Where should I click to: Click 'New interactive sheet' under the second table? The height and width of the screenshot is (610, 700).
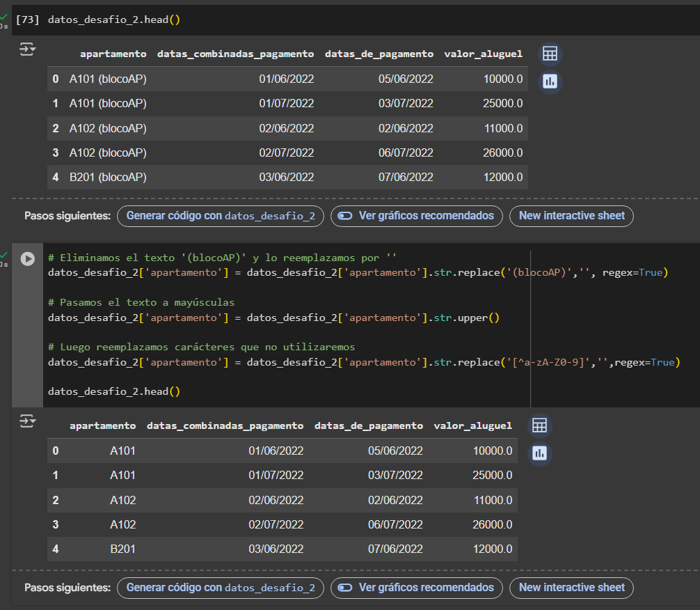[571, 588]
